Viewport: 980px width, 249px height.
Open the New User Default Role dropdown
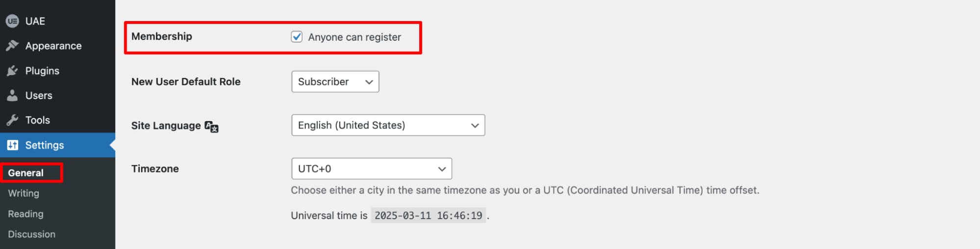(335, 82)
